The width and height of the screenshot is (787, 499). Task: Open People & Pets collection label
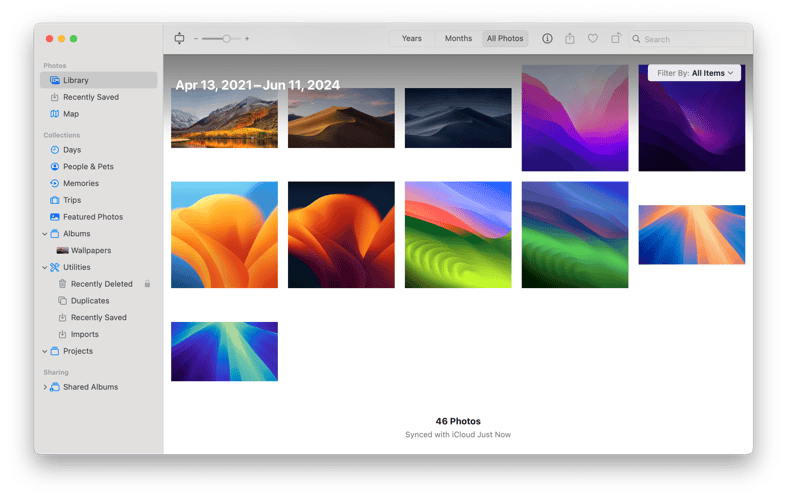[x=88, y=167]
